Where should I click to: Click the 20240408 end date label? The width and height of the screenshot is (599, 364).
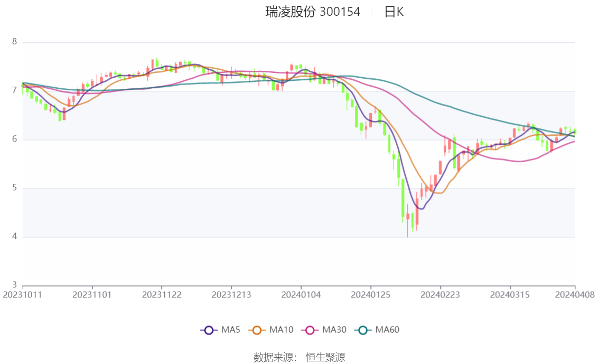[x=575, y=294]
